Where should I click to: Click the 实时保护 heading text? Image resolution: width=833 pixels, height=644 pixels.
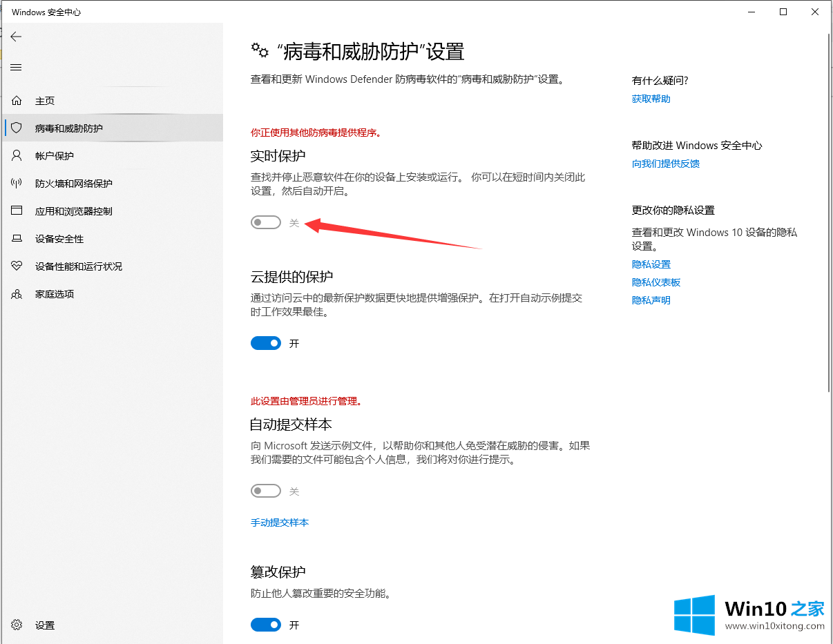click(x=278, y=156)
